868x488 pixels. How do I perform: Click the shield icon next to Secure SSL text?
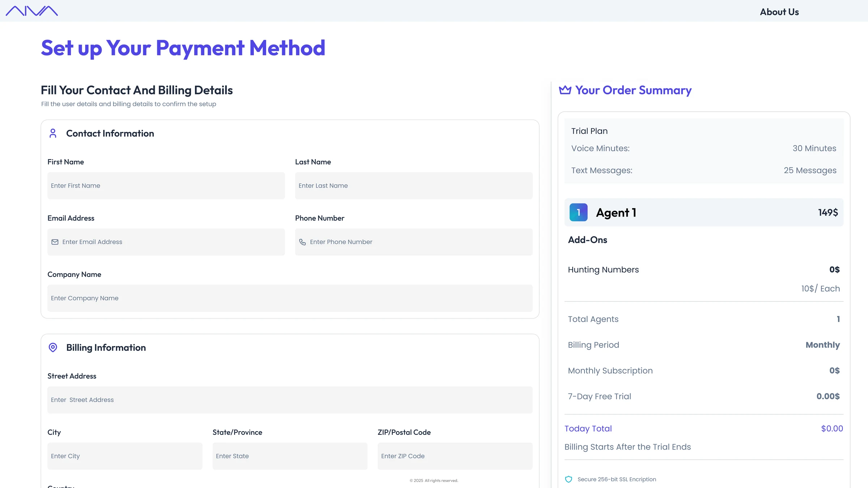point(569,479)
